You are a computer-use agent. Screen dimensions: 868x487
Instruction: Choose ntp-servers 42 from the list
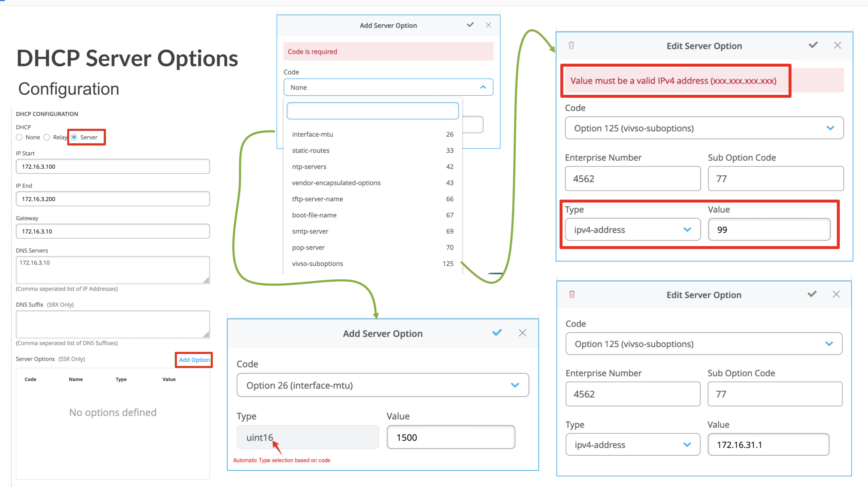[372, 167]
